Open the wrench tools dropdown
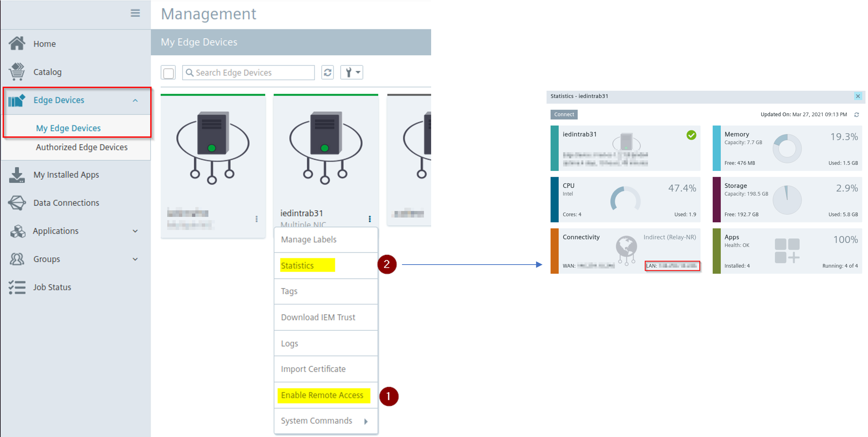 click(352, 72)
